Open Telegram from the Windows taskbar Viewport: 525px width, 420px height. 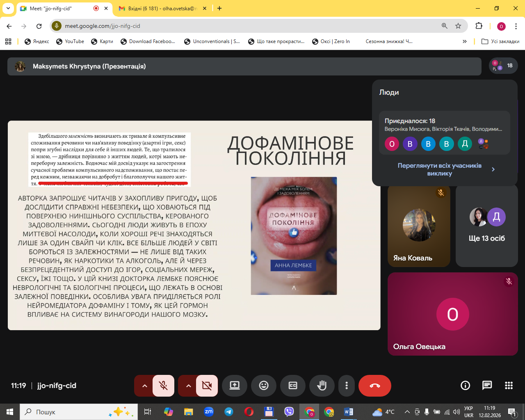229,412
